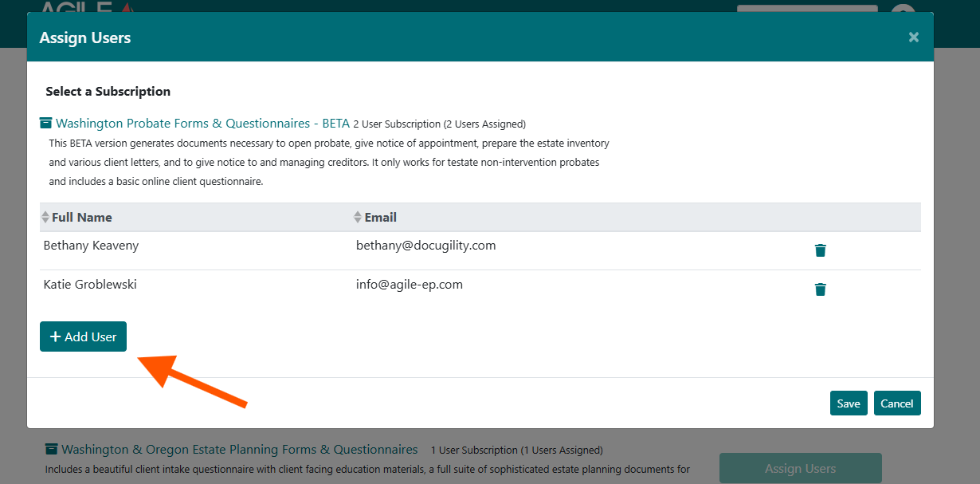Image resolution: width=980 pixels, height=484 pixels.
Task: Select the name Bethany Keaveny
Action: pos(91,246)
